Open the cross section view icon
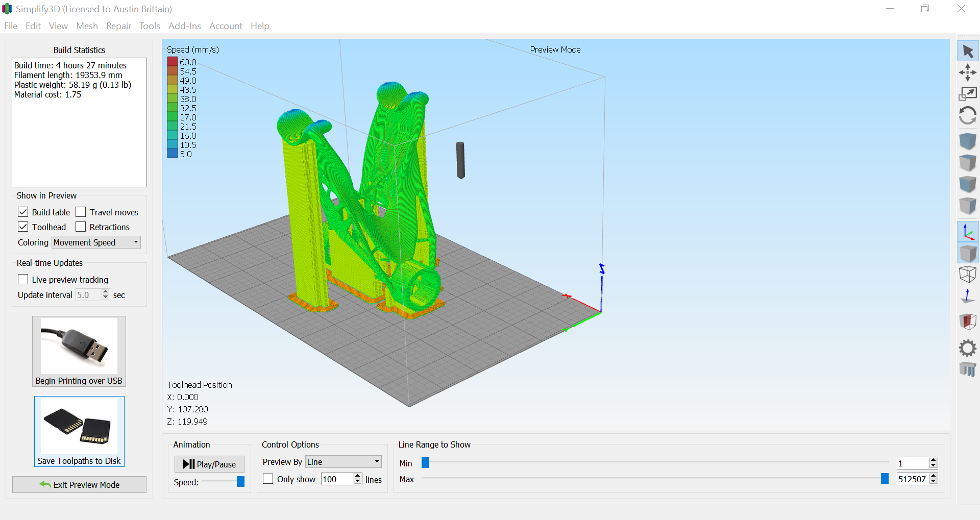Viewport: 980px width, 520px height. (968, 321)
